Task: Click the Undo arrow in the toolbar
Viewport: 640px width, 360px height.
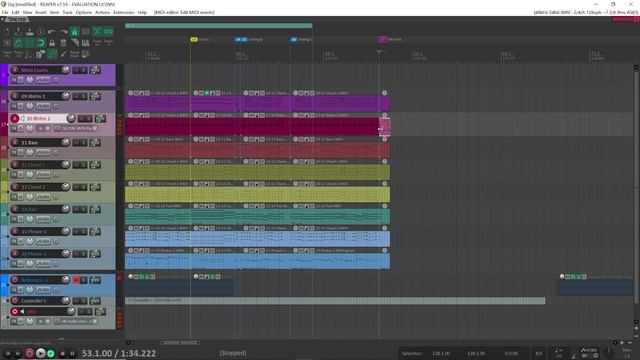Action: 51,31
